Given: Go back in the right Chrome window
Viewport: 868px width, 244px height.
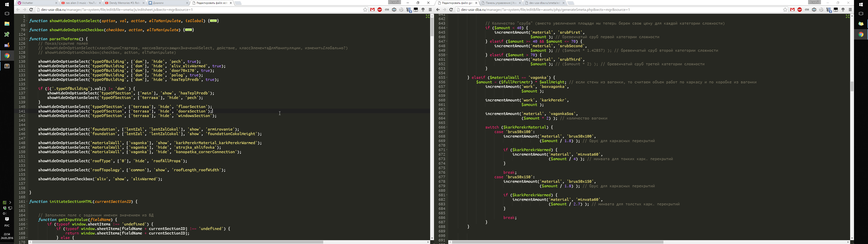Looking at the screenshot, I should (x=438, y=10).
